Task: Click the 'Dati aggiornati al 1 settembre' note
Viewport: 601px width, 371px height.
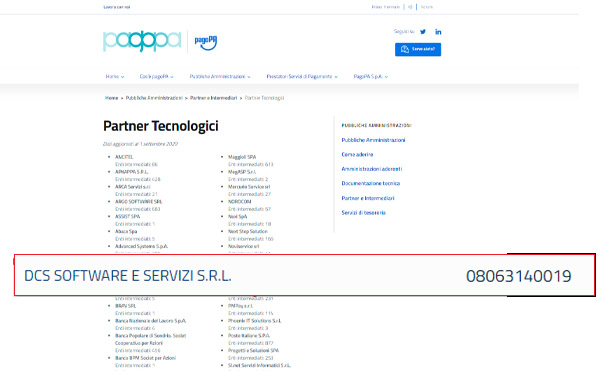Action: tap(140, 144)
